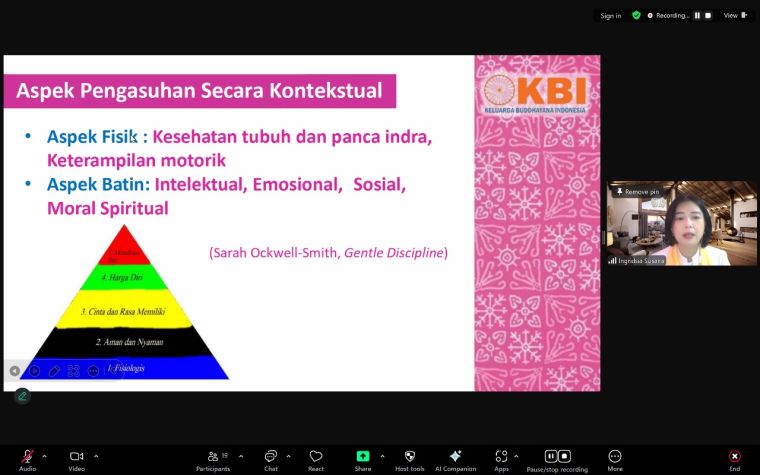Launch the AI Companion
Image resolution: width=760 pixels, height=475 pixels.
pos(455,457)
